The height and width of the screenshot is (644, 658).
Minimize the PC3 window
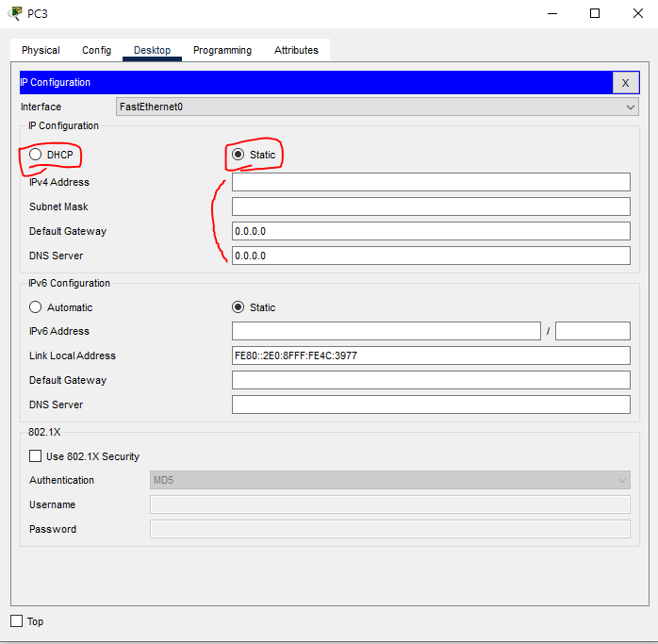pyautogui.click(x=552, y=13)
